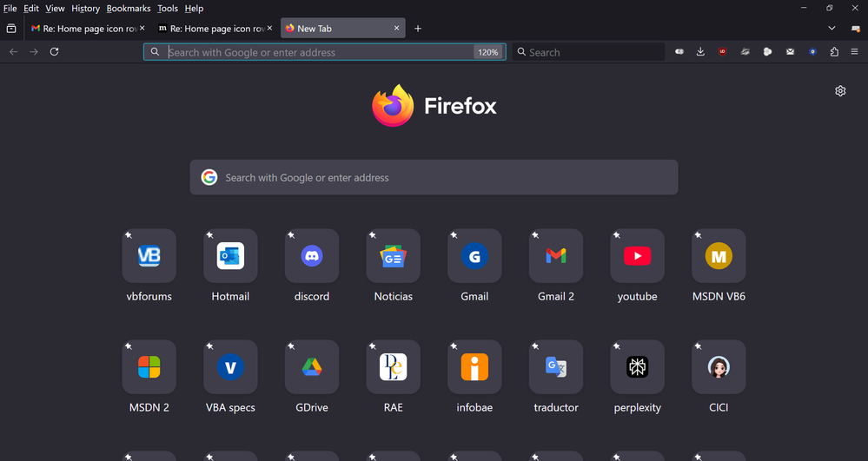This screenshot has height=461, width=868.
Task: Click the 'perplexity' shortcut label
Action: pyautogui.click(x=637, y=408)
